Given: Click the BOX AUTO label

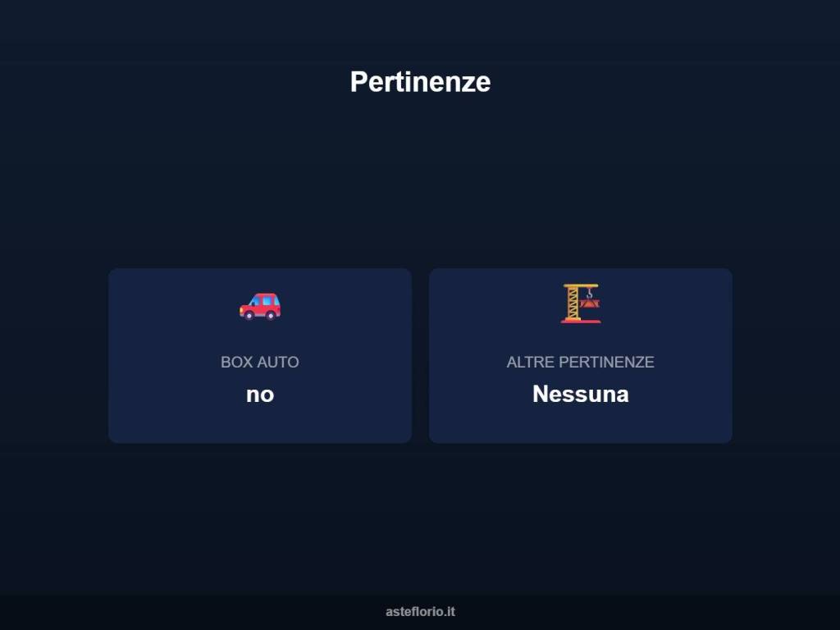Looking at the screenshot, I should tap(260, 362).
